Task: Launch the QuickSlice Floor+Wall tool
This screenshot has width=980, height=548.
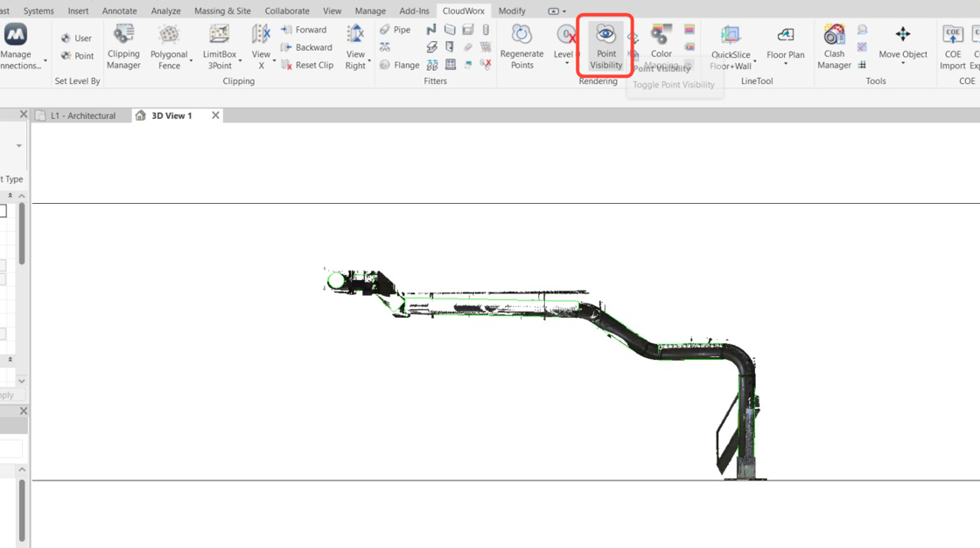Action: (730, 46)
